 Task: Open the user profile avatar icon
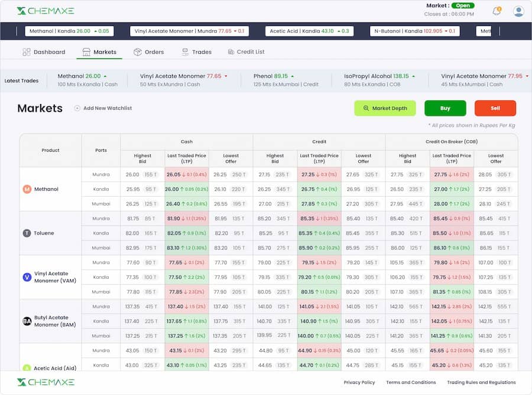pyautogui.click(x=518, y=11)
